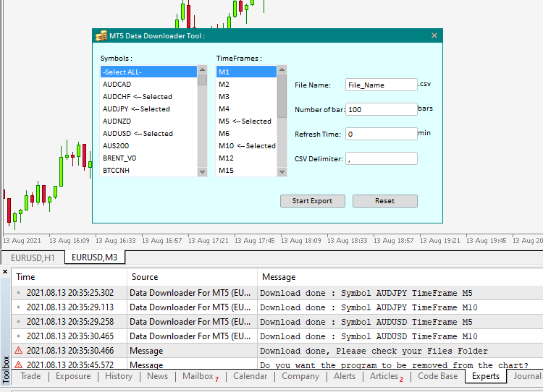Click the warning icon on the 20:35:45.572 row
Image resolution: width=543 pixels, height=392 pixels.
(x=18, y=365)
